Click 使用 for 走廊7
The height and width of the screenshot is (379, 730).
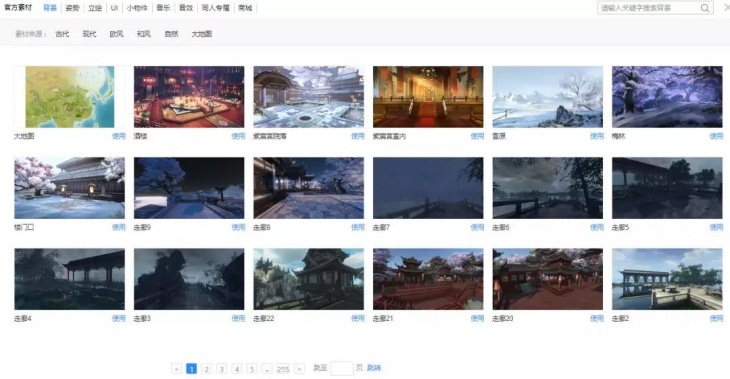point(477,227)
